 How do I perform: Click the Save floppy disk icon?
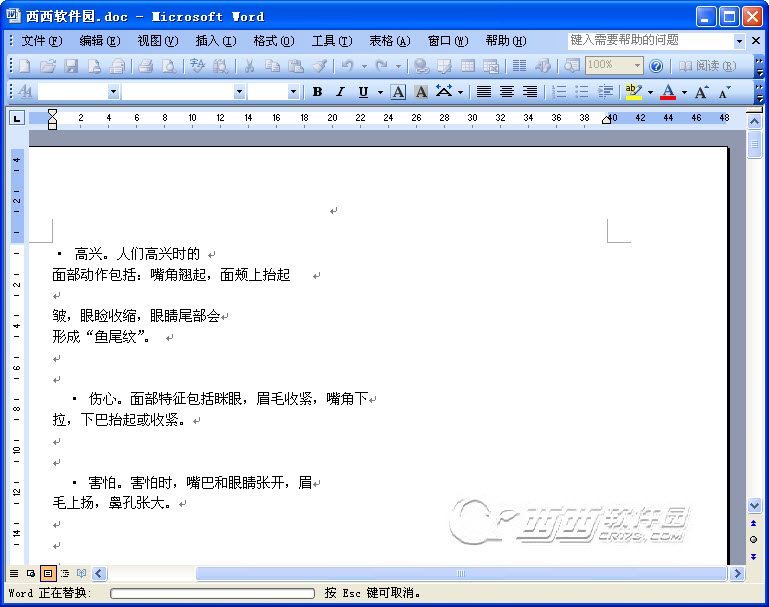[71, 65]
